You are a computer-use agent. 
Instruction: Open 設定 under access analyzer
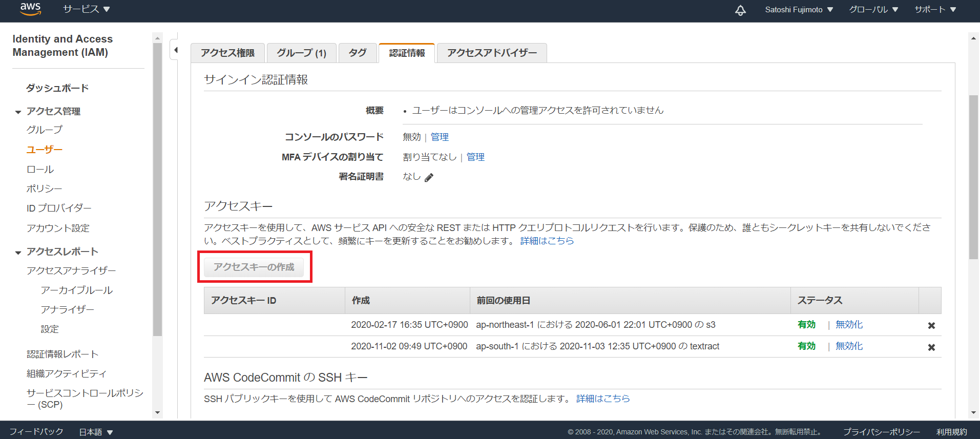pos(50,329)
